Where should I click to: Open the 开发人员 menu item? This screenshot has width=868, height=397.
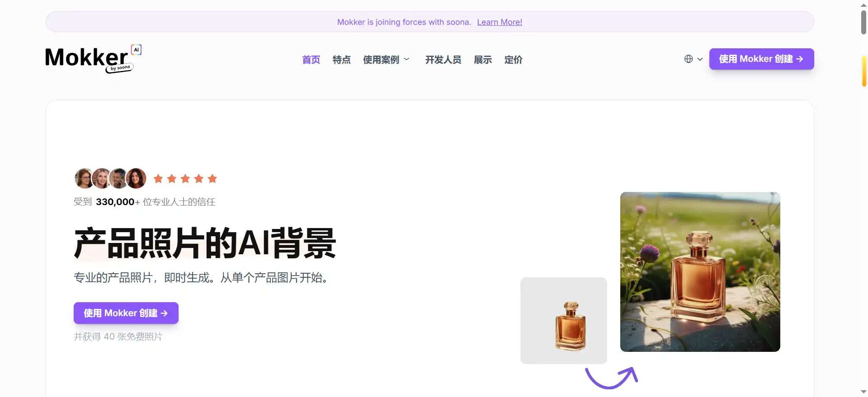point(443,60)
